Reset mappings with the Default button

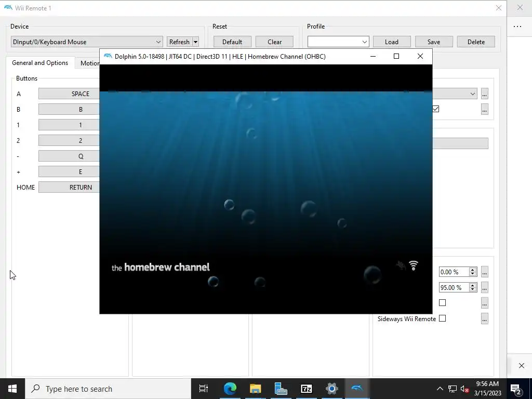pyautogui.click(x=232, y=42)
